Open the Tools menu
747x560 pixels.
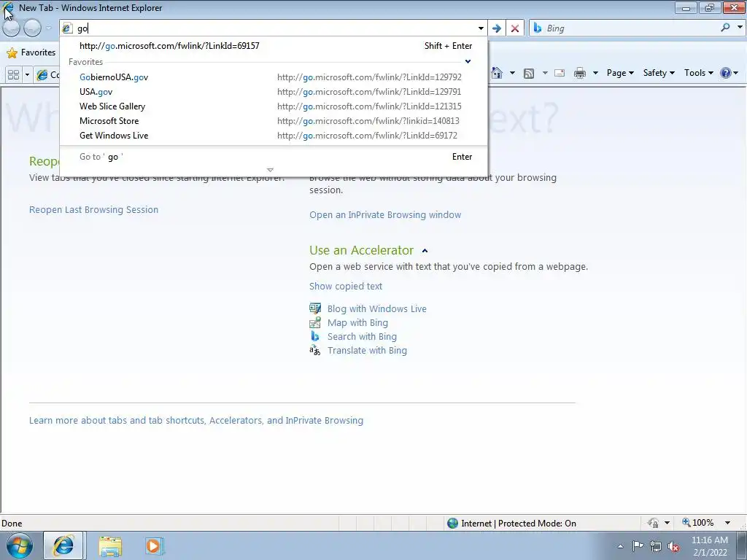(x=698, y=73)
